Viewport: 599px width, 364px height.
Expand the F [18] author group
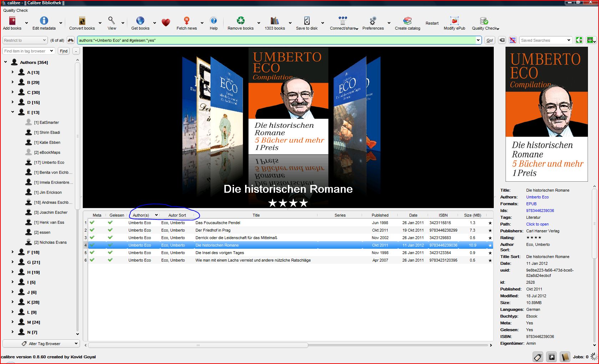pyautogui.click(x=12, y=252)
